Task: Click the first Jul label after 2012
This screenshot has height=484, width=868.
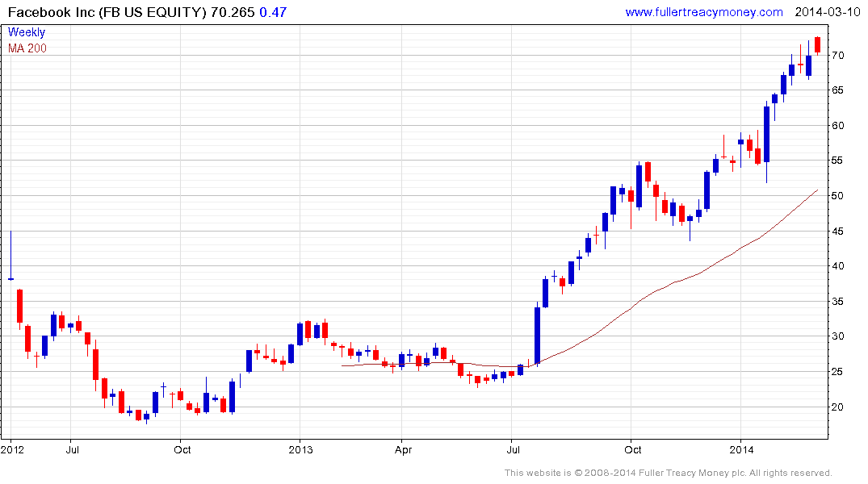Action: pos(72,449)
